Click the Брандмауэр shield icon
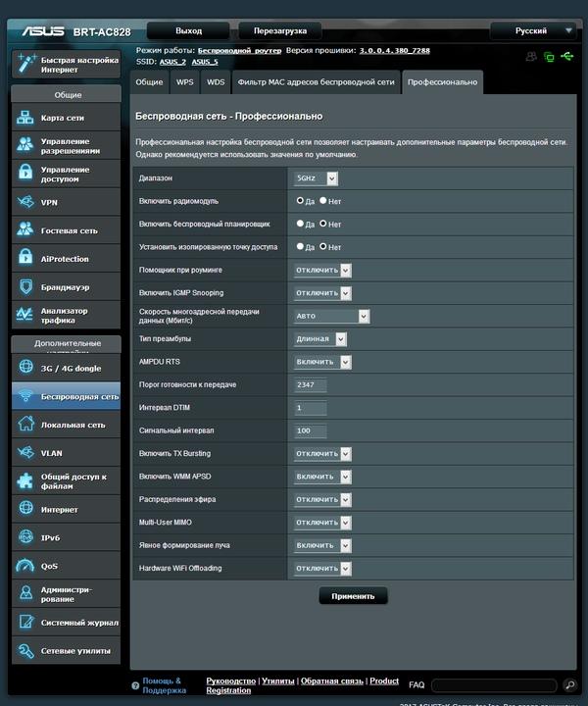Image resolution: width=588 pixels, height=706 pixels. [x=25, y=286]
